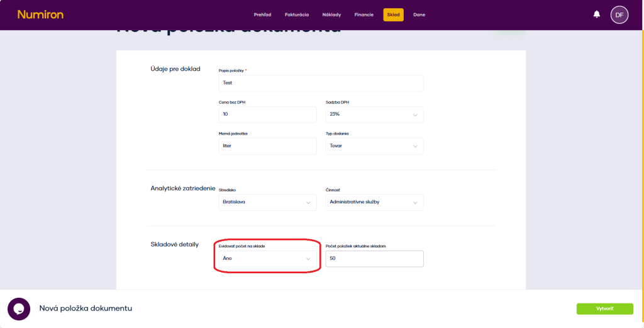Select the Sklad menu tab

point(393,14)
